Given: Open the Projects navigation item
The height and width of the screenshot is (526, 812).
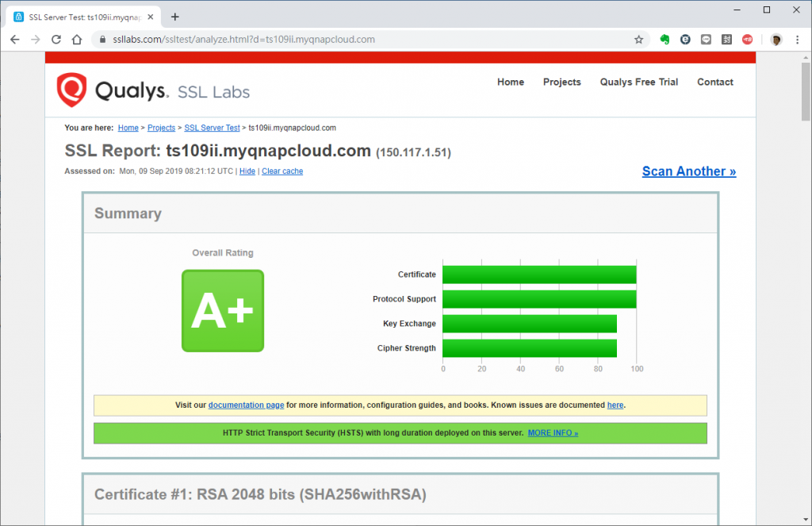Looking at the screenshot, I should pos(562,82).
